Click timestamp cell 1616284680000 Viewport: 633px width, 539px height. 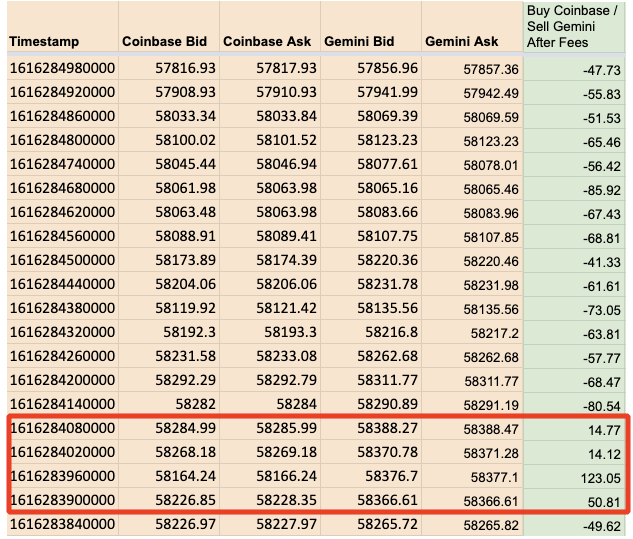click(62, 188)
